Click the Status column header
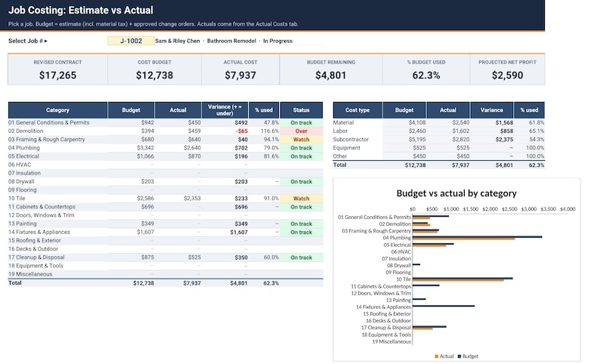This screenshot has height=364, width=600. click(x=302, y=110)
